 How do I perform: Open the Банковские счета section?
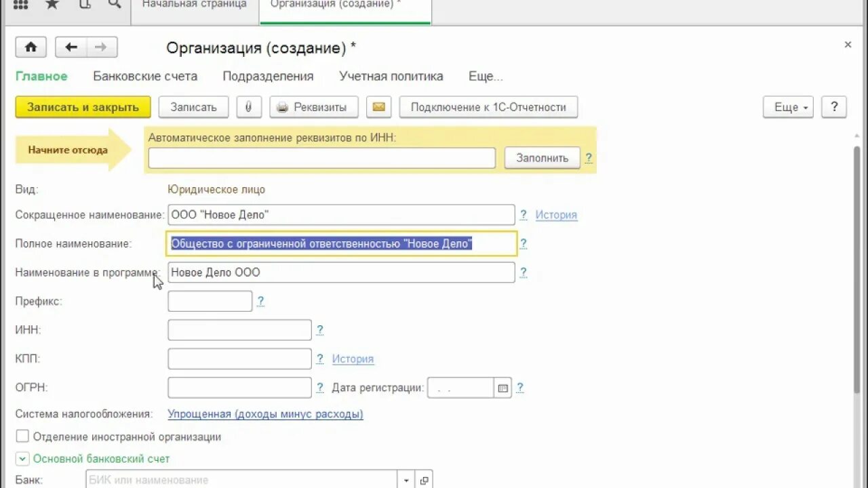[145, 76]
